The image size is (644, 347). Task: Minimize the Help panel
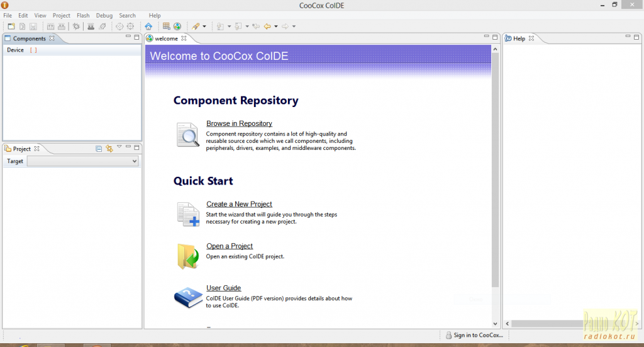point(626,38)
